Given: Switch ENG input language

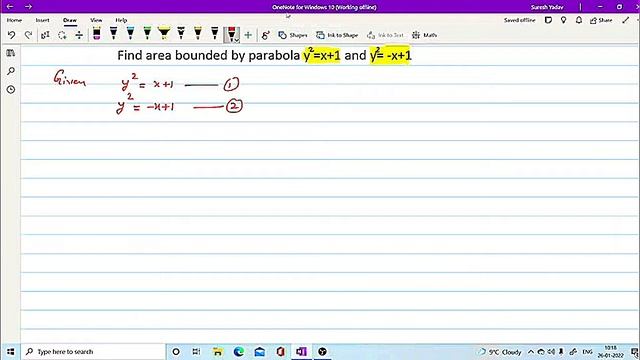Looking at the screenshot, I should pyautogui.click(x=587, y=352).
